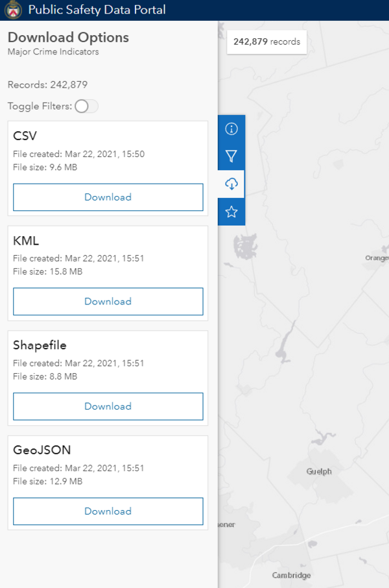Select the Download Options heading
Viewport: 389px width, 588px height.
[67, 38]
